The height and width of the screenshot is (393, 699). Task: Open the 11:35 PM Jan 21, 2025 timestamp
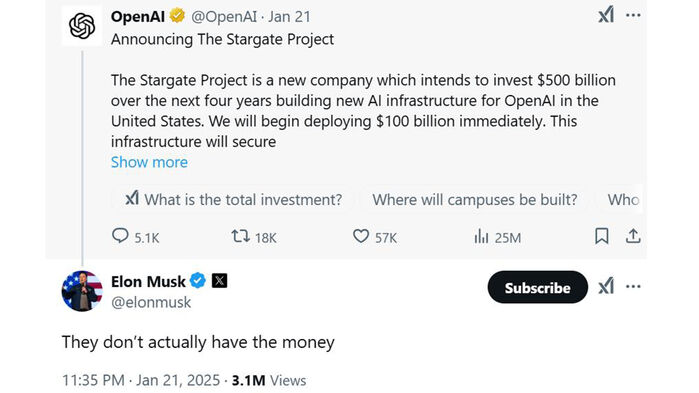[141, 380]
